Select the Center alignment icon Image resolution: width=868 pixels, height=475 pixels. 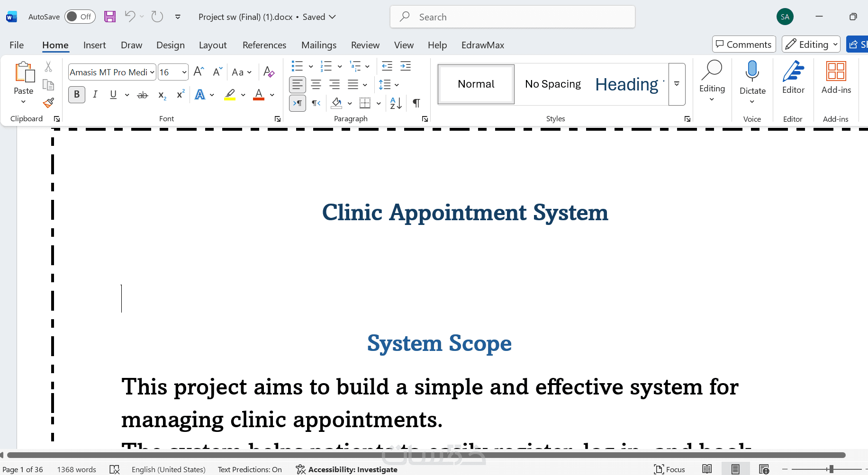pos(316,85)
